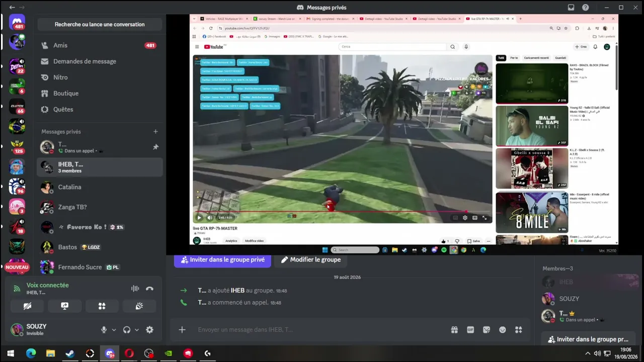Open the gift icon in message bar
Viewport: 644px width, 362px height.
click(x=454, y=330)
